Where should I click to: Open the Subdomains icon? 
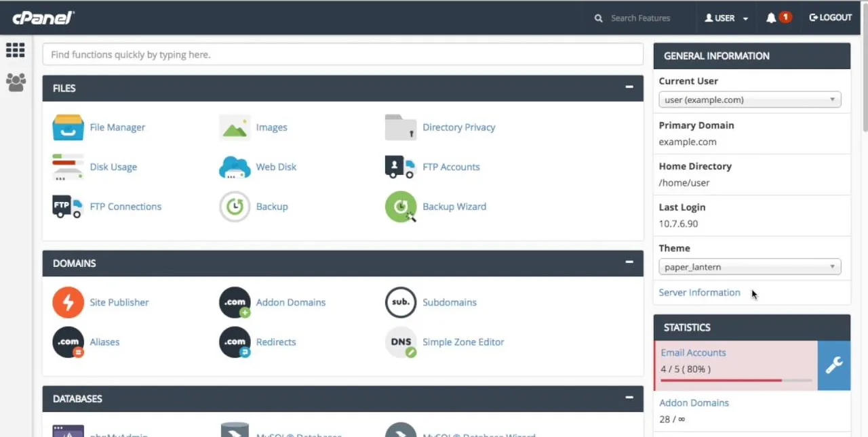coord(401,303)
